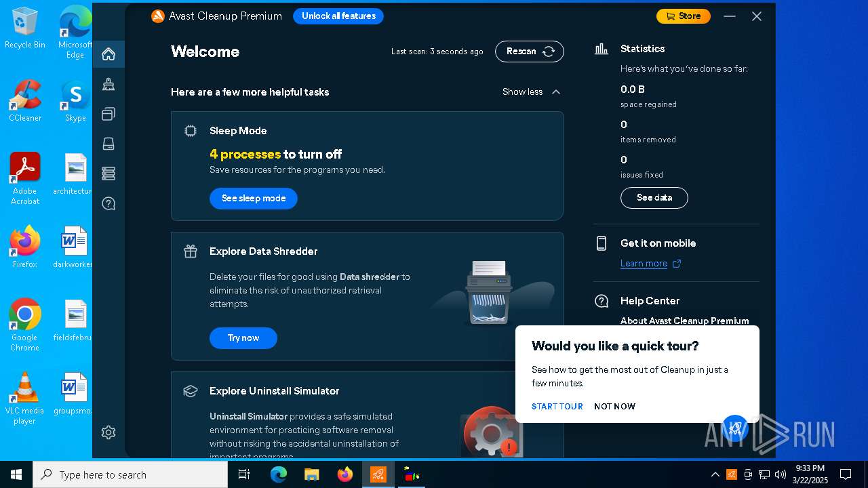The height and width of the screenshot is (488, 868).
Task: Open the Store button
Action: (684, 16)
